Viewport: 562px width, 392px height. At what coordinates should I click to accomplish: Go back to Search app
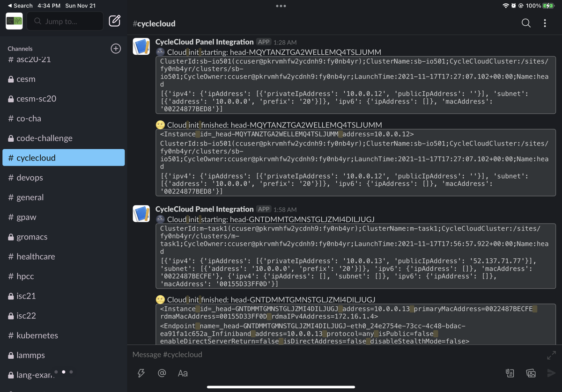click(x=20, y=6)
